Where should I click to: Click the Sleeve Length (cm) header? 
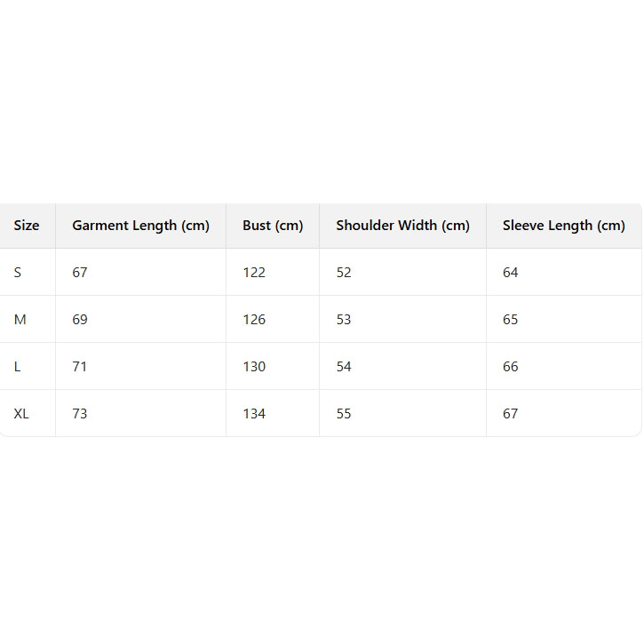(563, 226)
